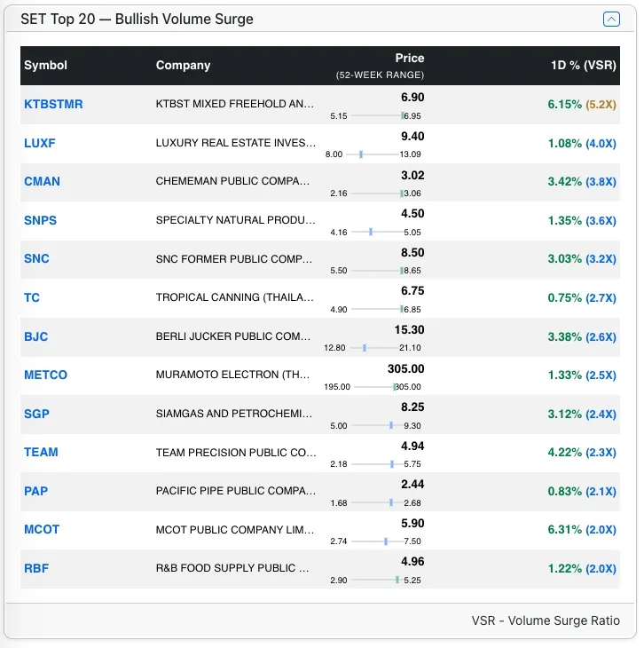The image size is (644, 648).
Task: Open the KTBSTMR symbol link
Action: (x=53, y=104)
